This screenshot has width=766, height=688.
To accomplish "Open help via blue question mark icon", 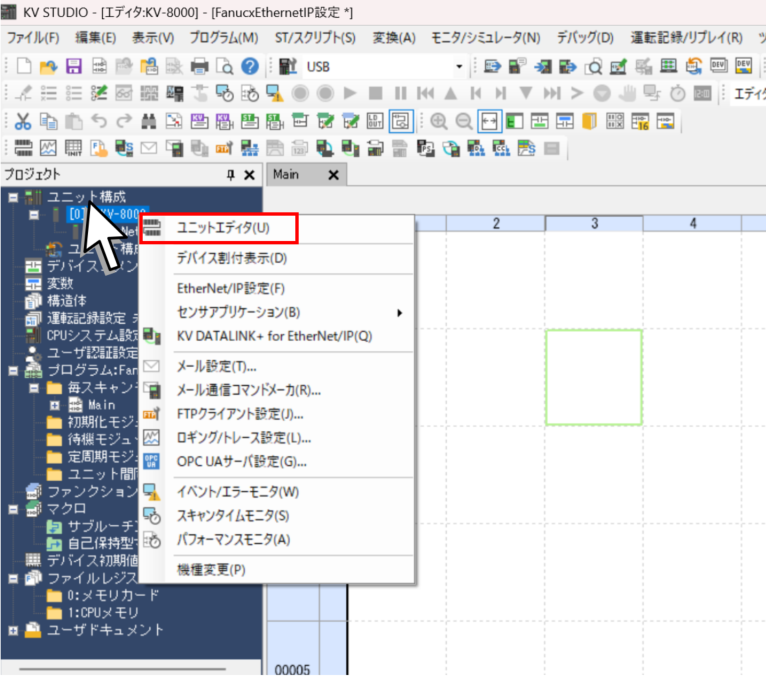I will (250, 66).
